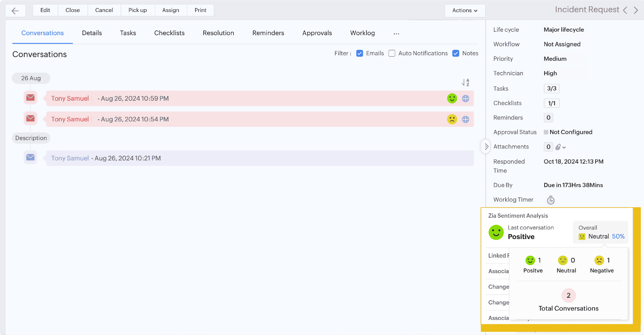
Task: Start the Worklog Timer stopwatch
Action: point(551,200)
